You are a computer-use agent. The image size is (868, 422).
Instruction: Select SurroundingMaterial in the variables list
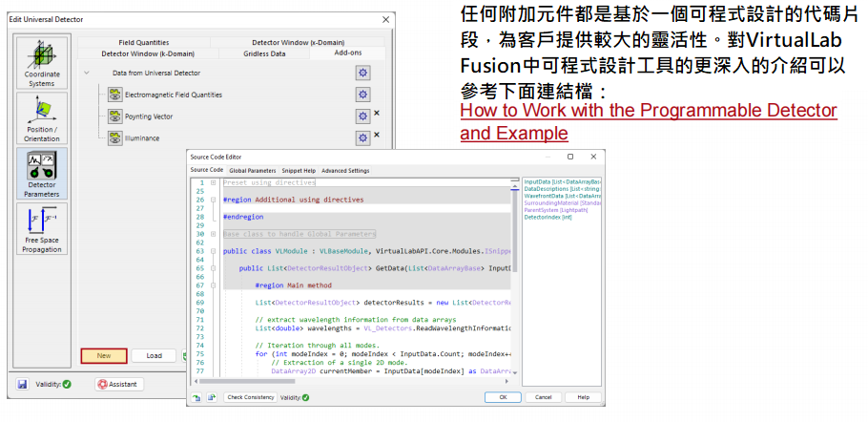[x=563, y=203]
